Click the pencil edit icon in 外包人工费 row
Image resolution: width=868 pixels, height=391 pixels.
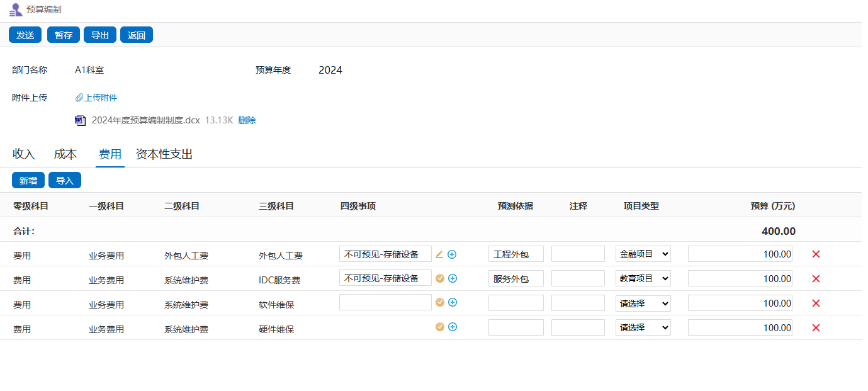tap(439, 254)
